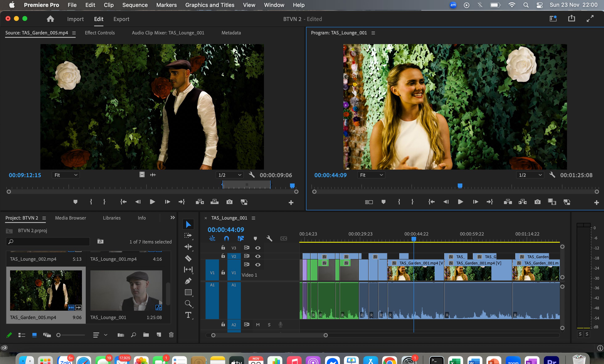Viewport: 604px width, 364px height.
Task: Open sort icons dropdown arrow in Project panel
Action: 106,335
